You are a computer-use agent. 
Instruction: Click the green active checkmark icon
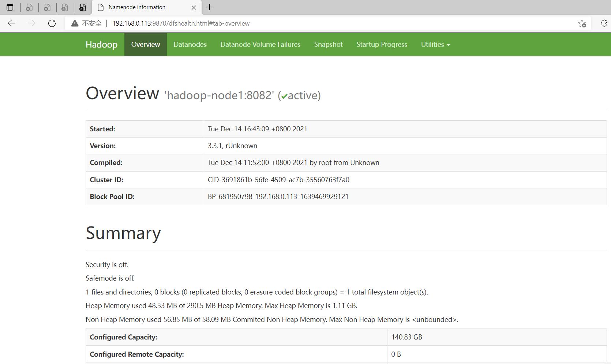(284, 96)
